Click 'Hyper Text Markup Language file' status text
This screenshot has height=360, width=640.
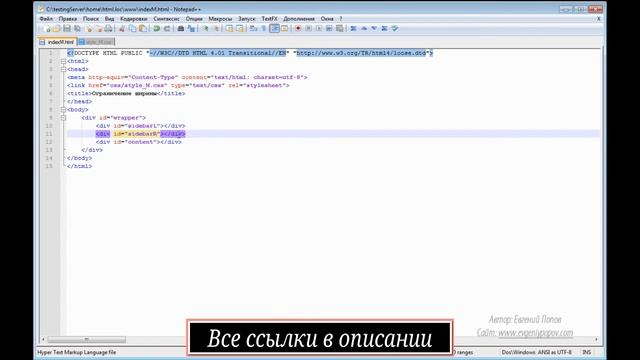pos(77,352)
